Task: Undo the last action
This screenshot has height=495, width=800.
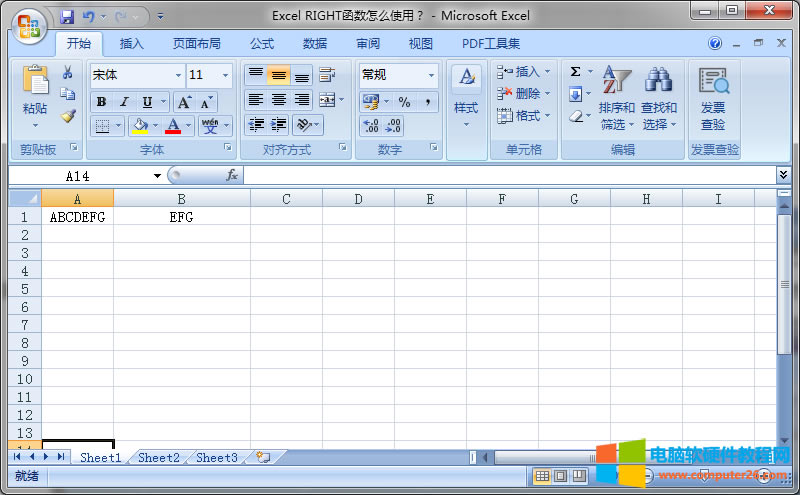Action: 88,17
